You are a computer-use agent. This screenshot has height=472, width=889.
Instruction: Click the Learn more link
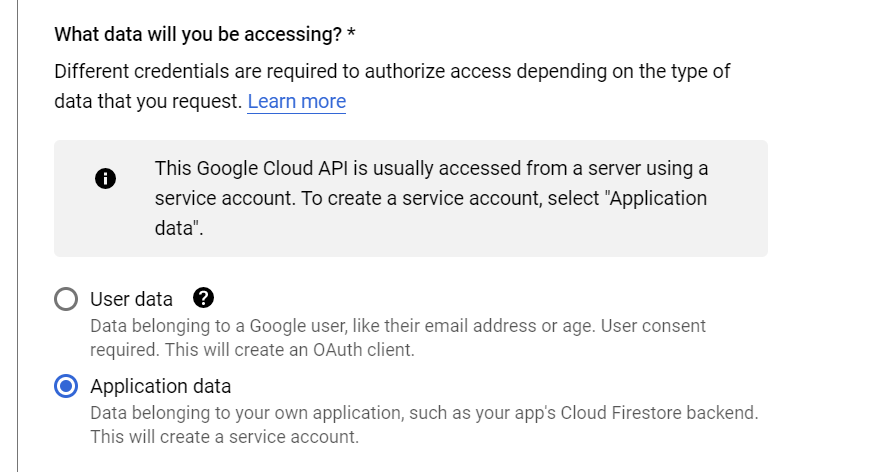point(296,101)
